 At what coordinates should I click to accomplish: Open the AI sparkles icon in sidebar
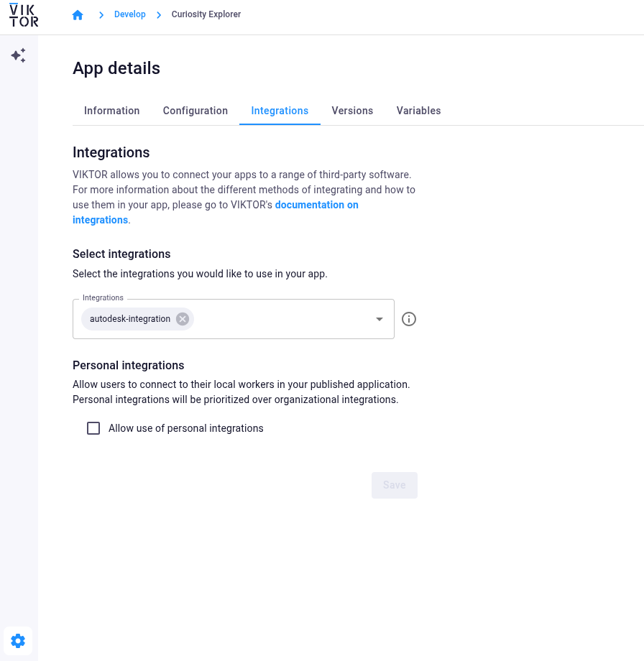tap(18, 55)
